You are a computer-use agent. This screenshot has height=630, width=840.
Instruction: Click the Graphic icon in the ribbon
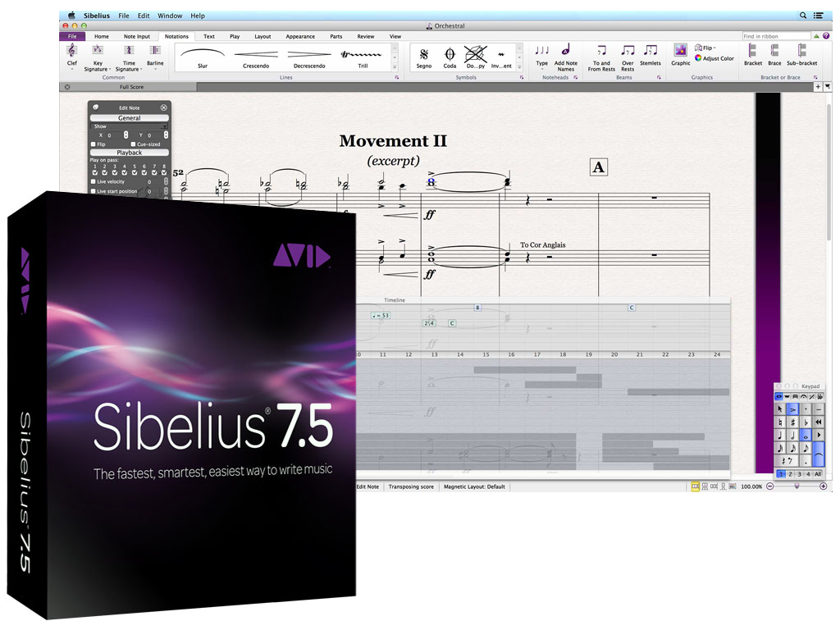[x=680, y=54]
